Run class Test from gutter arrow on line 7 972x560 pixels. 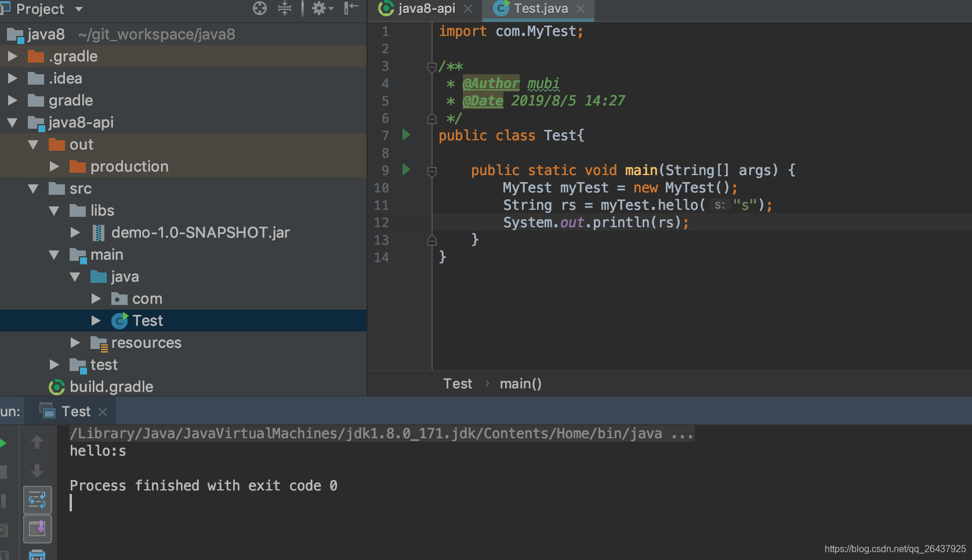(407, 135)
